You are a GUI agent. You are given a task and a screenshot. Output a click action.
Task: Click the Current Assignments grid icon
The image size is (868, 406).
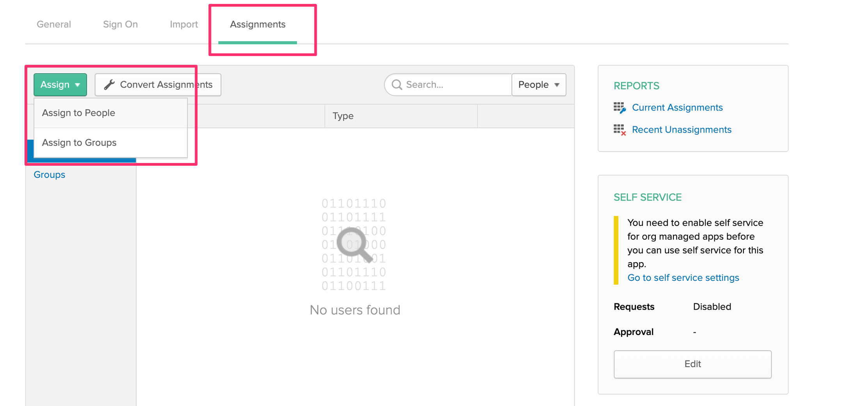click(619, 108)
